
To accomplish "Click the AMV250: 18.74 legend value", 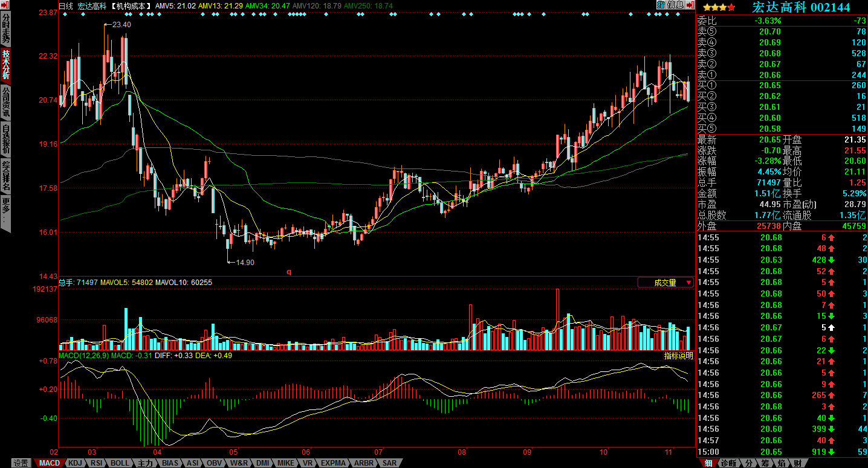I will (369, 6).
